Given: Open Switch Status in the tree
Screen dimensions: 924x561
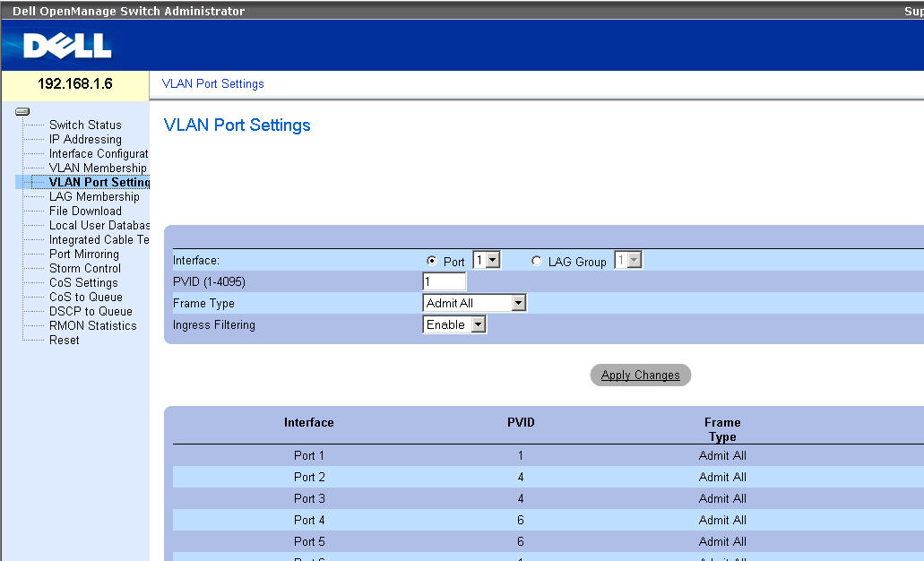Looking at the screenshot, I should [x=85, y=125].
